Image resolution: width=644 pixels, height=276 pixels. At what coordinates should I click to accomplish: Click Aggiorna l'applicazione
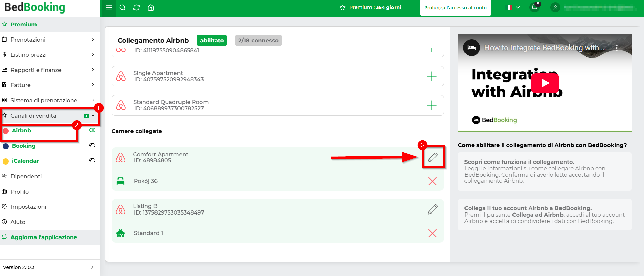pyautogui.click(x=50, y=237)
